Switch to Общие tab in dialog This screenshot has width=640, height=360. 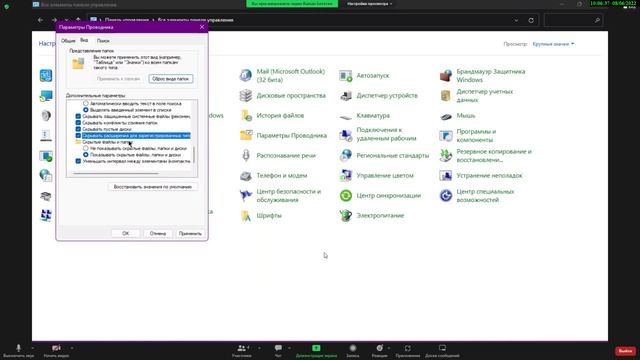(x=68, y=41)
